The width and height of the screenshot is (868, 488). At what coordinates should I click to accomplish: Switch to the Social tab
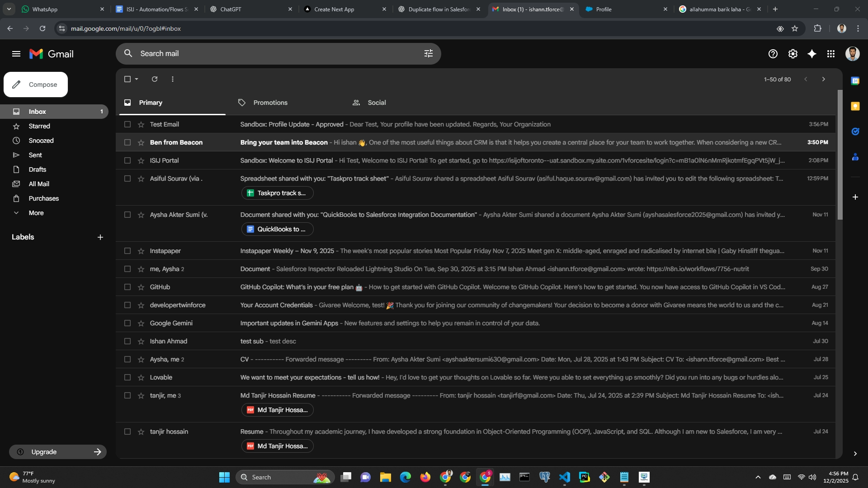376,103
